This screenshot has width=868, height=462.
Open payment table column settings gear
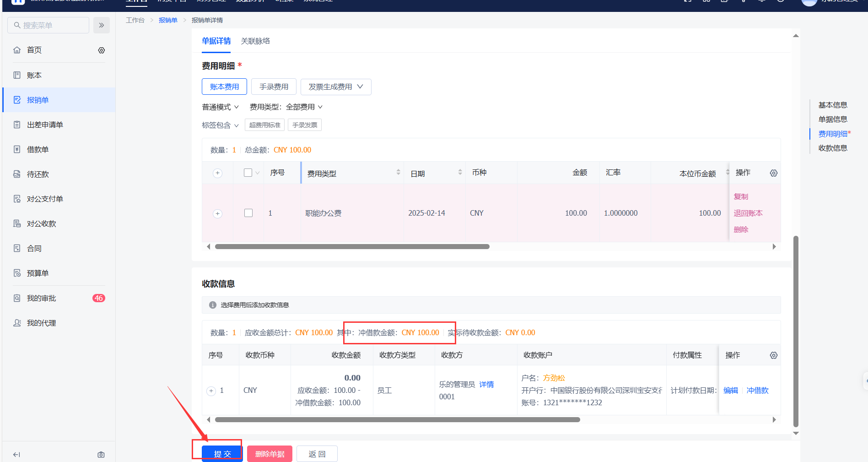coord(773,355)
